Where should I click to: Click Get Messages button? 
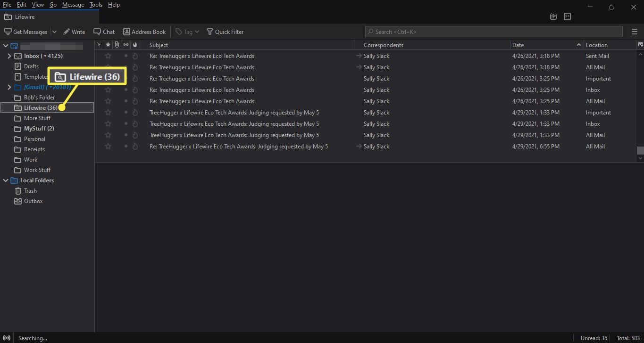(x=26, y=32)
